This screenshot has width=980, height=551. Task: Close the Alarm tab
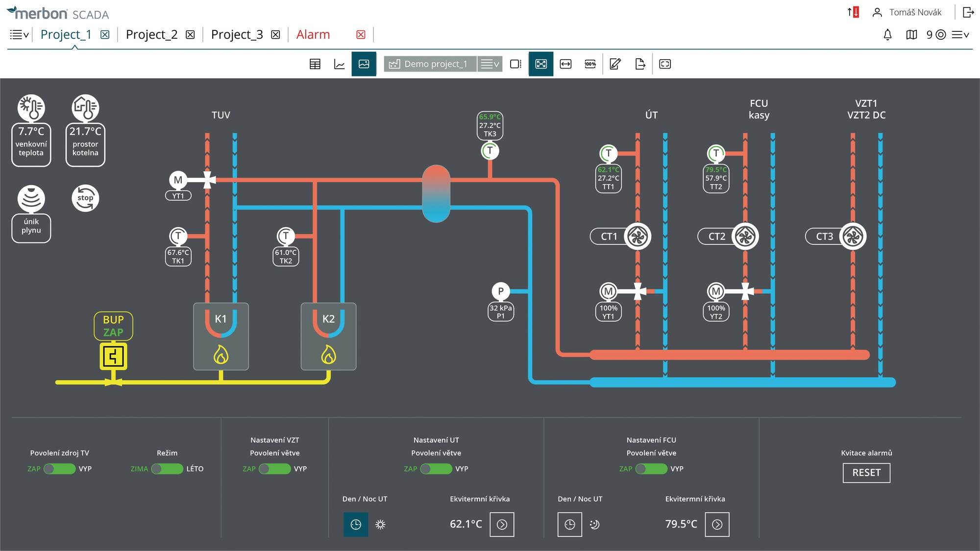(361, 35)
